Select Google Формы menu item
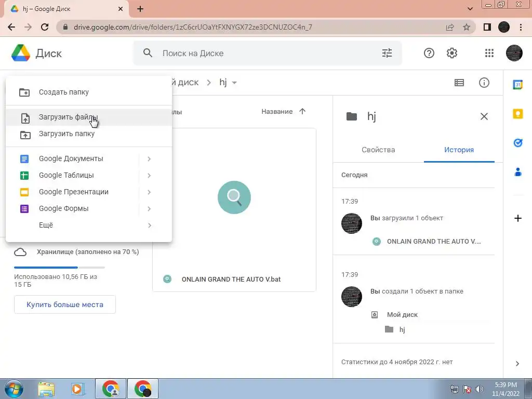 (72, 208)
